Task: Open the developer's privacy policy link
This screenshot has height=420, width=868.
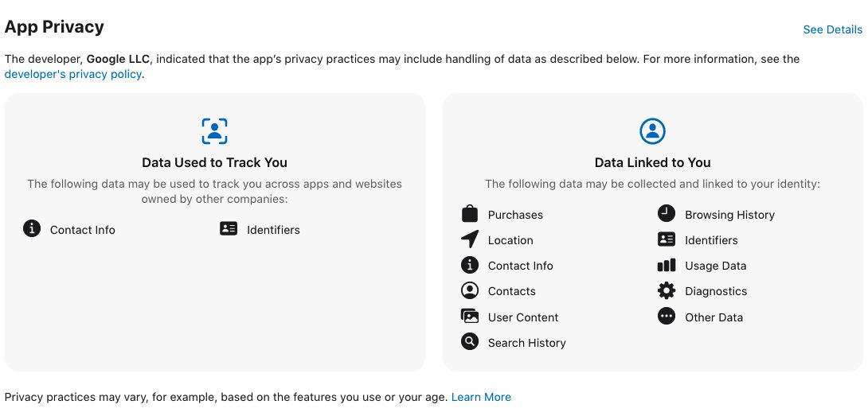Action: [x=73, y=74]
